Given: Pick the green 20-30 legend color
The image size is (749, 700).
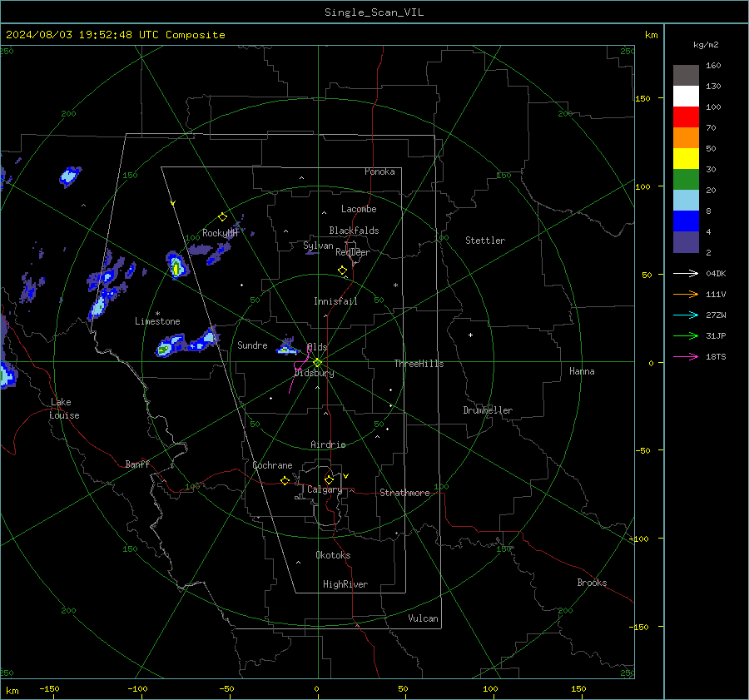Looking at the screenshot, I should (x=686, y=180).
